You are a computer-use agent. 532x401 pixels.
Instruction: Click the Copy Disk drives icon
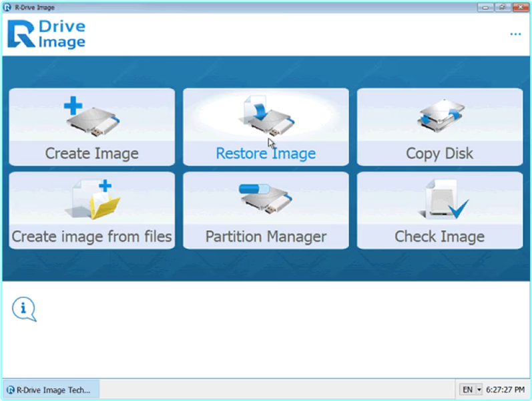point(441,116)
